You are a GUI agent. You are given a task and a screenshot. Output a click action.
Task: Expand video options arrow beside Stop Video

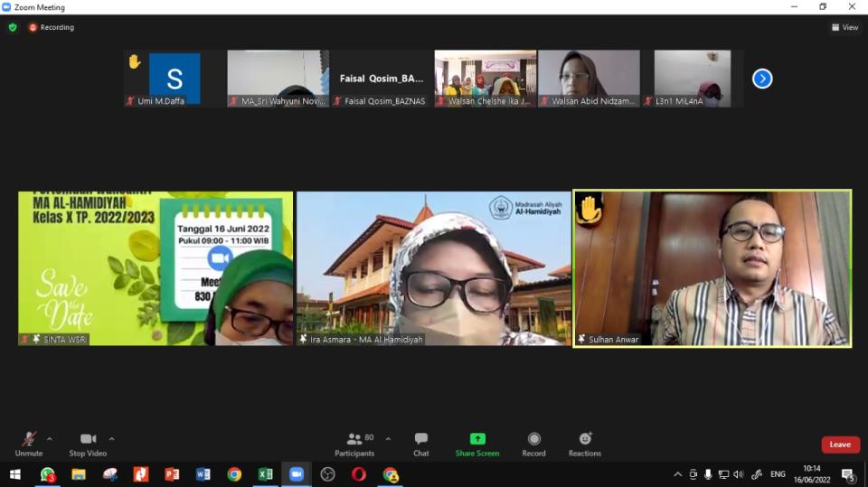tap(111, 439)
